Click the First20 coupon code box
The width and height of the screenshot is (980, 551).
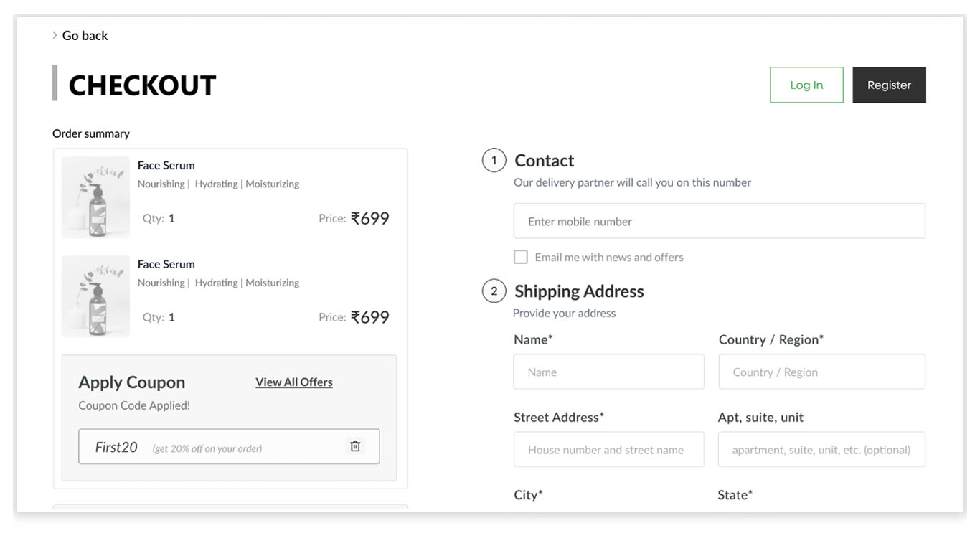(215, 447)
